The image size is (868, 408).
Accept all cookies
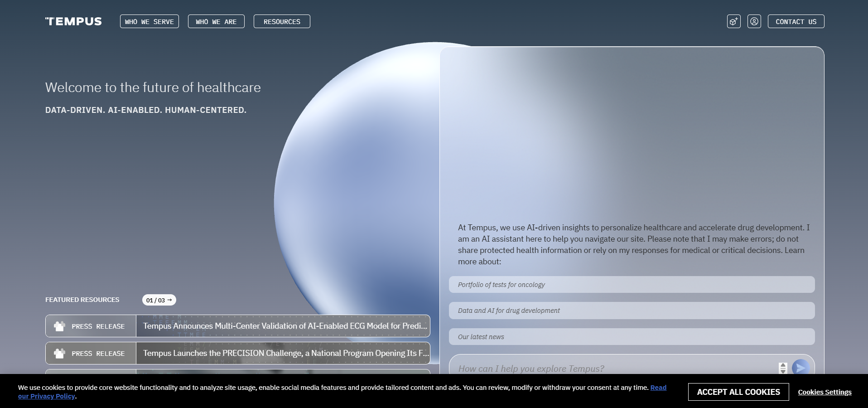click(x=738, y=392)
